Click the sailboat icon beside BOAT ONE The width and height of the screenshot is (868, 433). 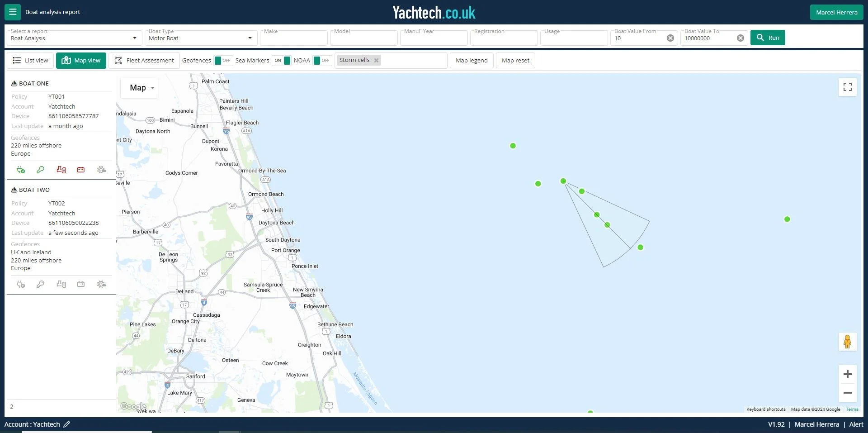(x=14, y=83)
